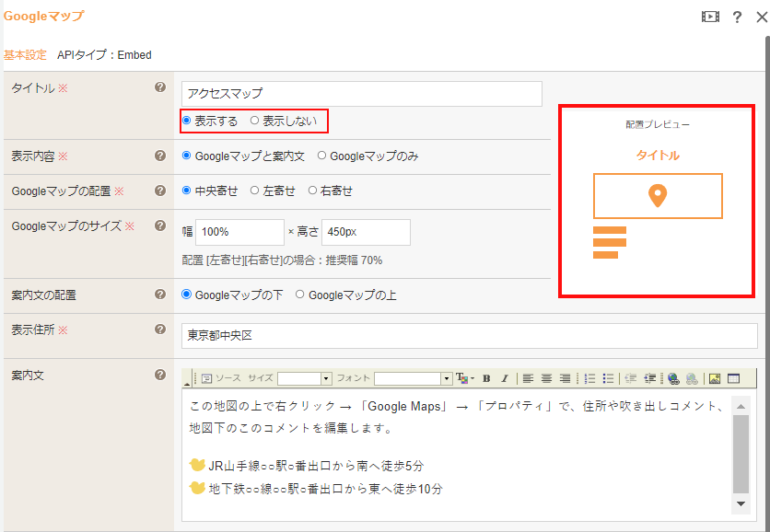
Task: Open the サイズ font size dropdown
Action: pyautogui.click(x=326, y=379)
